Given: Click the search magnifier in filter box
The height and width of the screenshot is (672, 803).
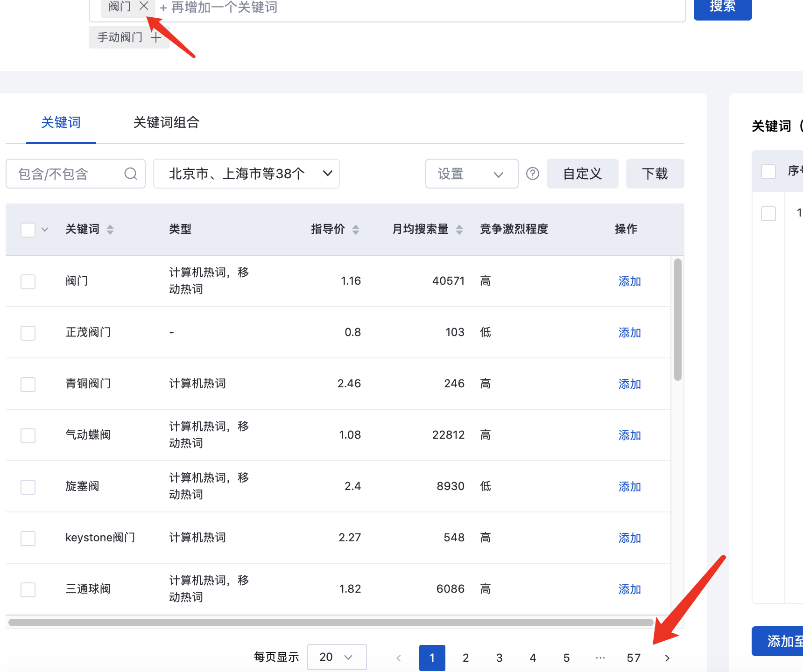Looking at the screenshot, I should click(x=131, y=174).
